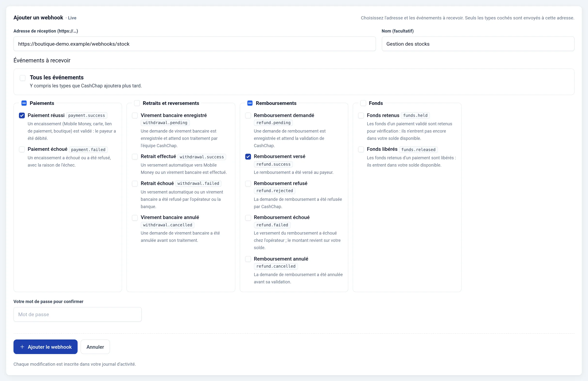Enable Retrait effectué event
The height and width of the screenshot is (381, 588).
click(x=135, y=157)
